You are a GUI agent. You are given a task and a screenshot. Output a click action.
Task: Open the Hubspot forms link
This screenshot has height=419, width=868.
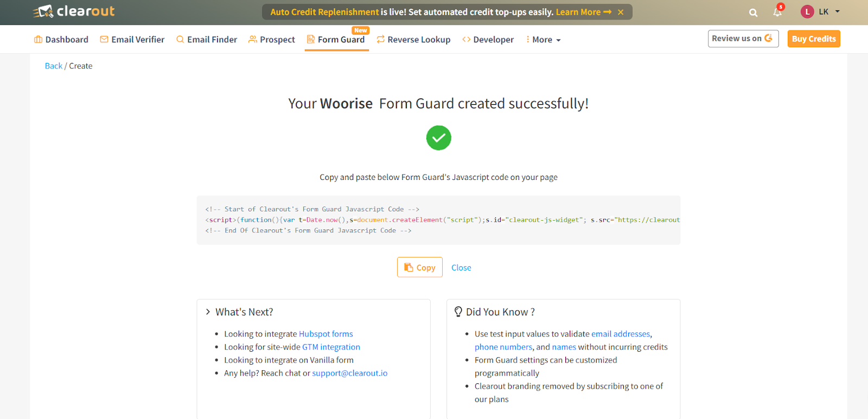(325, 334)
